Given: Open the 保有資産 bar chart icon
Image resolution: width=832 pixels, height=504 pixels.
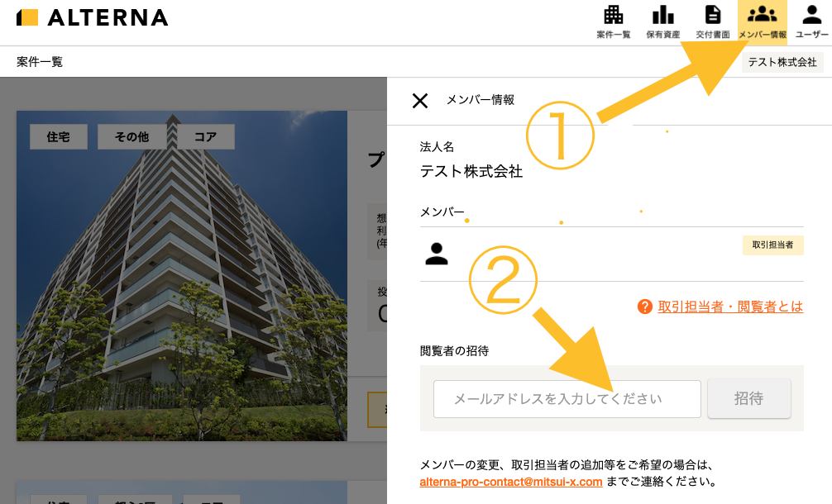Looking at the screenshot, I should click(x=662, y=21).
